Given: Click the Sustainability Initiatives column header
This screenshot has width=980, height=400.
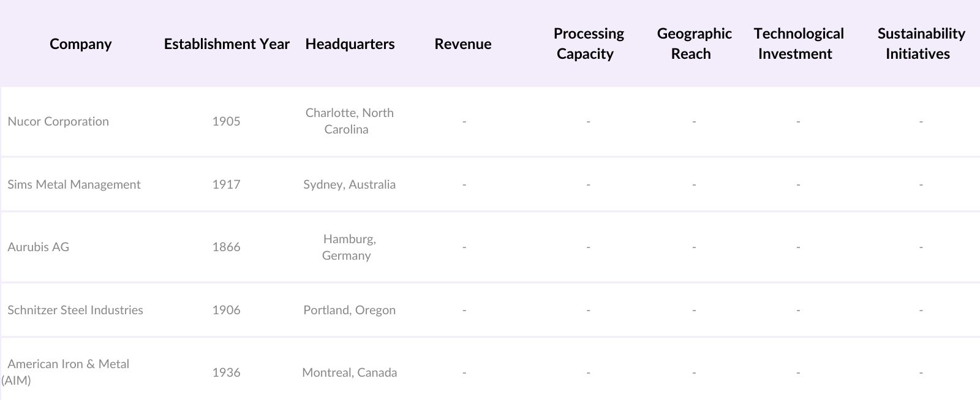Looking at the screenshot, I should tap(921, 43).
